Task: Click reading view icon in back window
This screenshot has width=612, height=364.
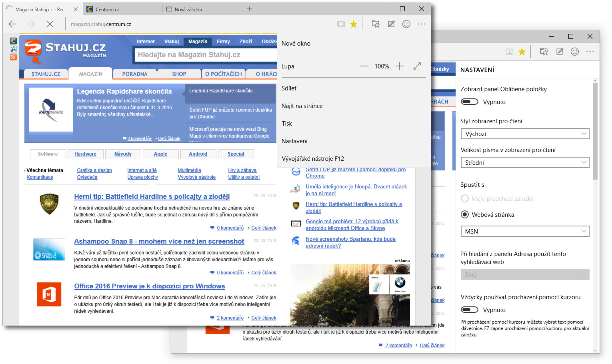Action: 509,52
